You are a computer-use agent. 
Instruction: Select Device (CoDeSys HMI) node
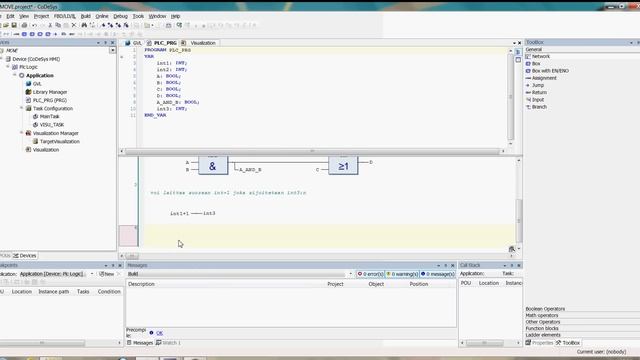point(36,59)
